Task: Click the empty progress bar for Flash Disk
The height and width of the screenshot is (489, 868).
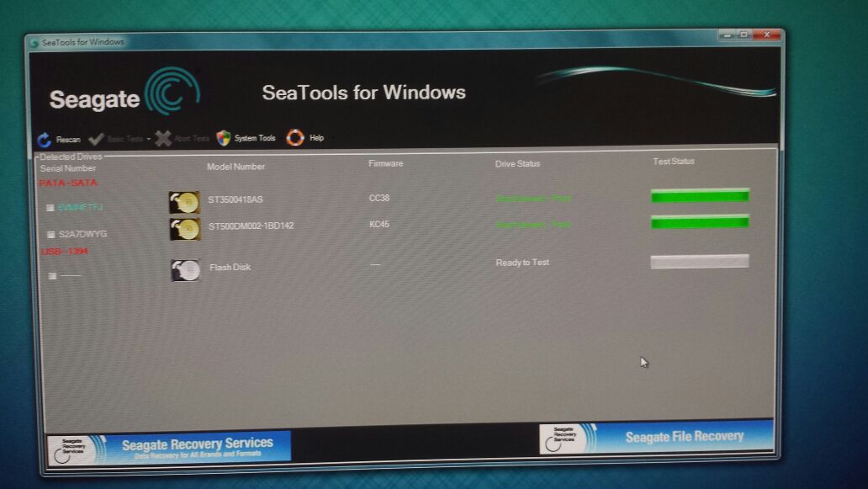Action: click(700, 262)
